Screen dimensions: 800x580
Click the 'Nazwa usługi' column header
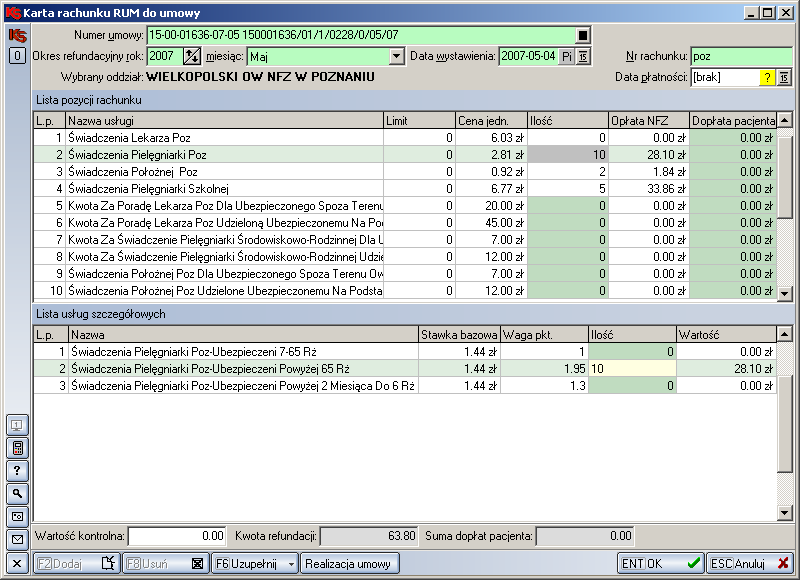(x=224, y=121)
